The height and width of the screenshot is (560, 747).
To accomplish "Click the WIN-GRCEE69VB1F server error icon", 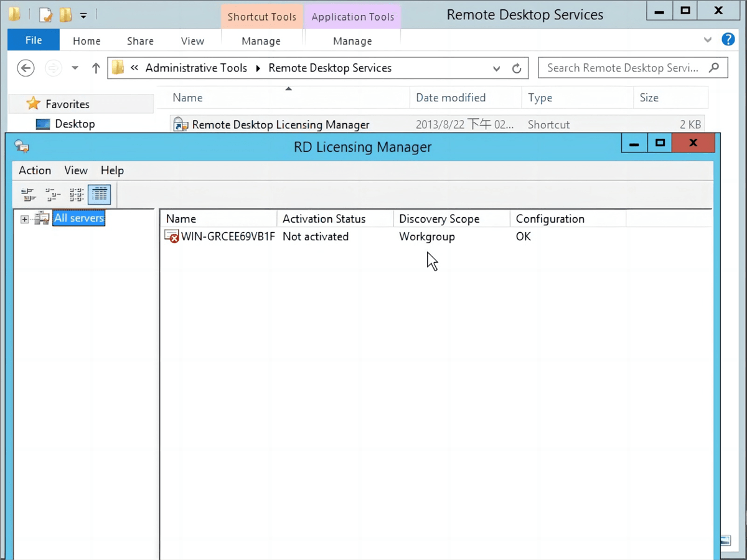I will pos(171,236).
